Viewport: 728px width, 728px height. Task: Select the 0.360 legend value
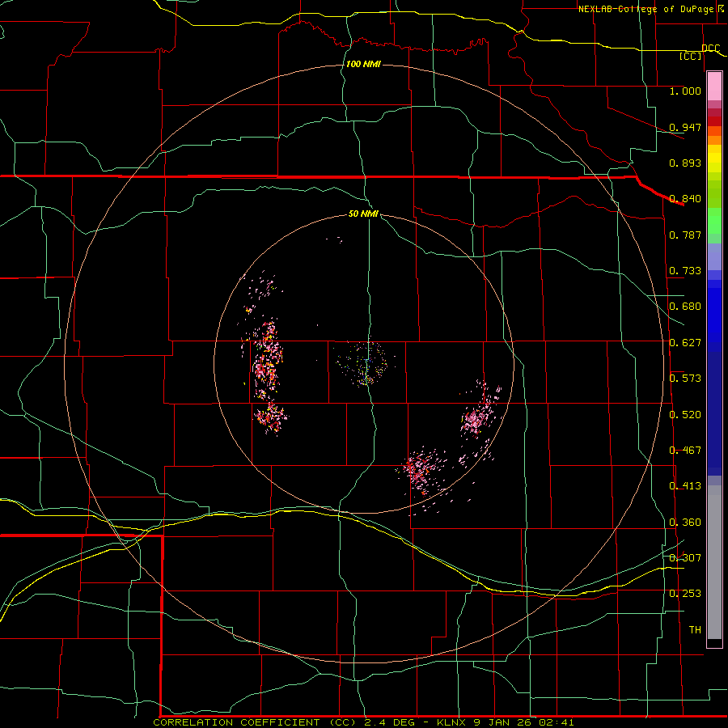tap(685, 523)
